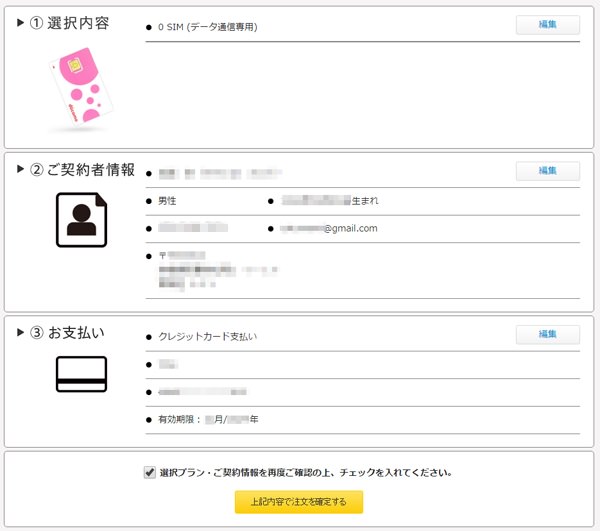Toggle the ③ お支払い section triangle
Image resolution: width=600 pixels, height=531 pixels.
point(21,332)
